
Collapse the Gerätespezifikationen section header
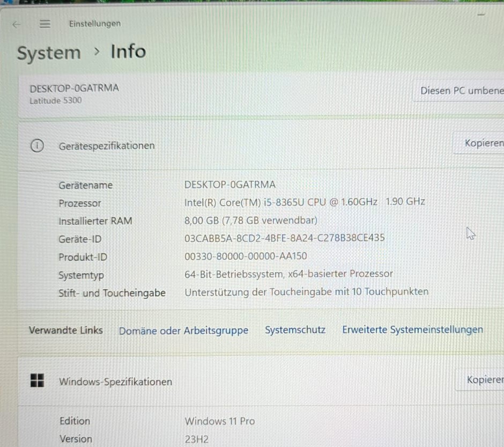tap(261, 145)
